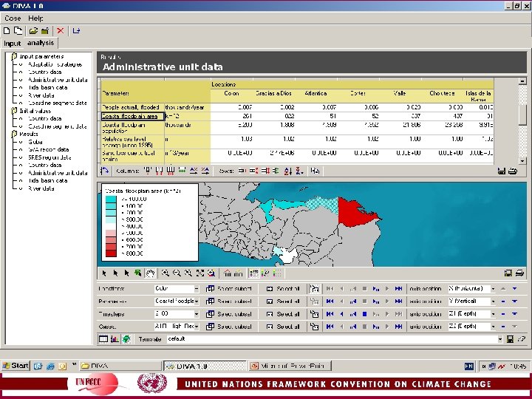Click the zoom in magnifier map icon
This screenshot has width=532, height=399.
point(166,273)
